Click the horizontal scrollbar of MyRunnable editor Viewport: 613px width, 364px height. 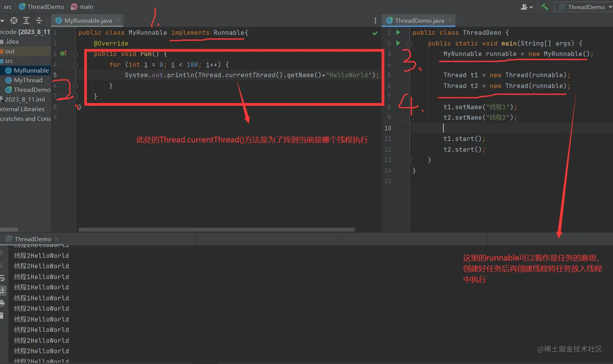coord(216,229)
